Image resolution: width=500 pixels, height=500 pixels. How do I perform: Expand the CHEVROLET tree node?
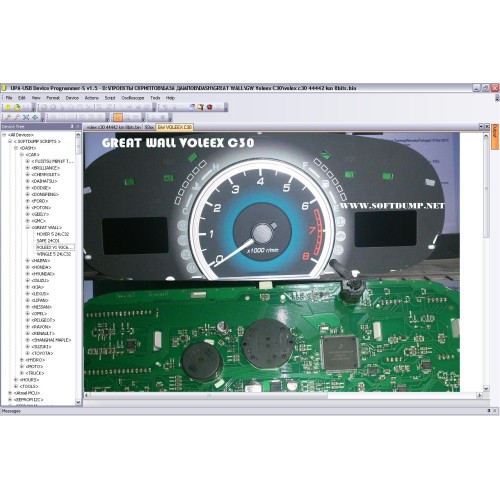(28, 174)
